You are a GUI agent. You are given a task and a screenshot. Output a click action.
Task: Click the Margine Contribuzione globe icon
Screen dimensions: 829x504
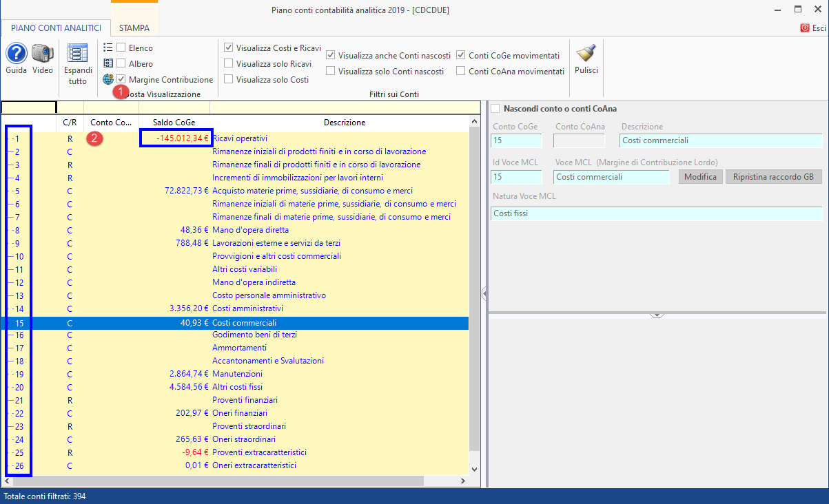(108, 79)
